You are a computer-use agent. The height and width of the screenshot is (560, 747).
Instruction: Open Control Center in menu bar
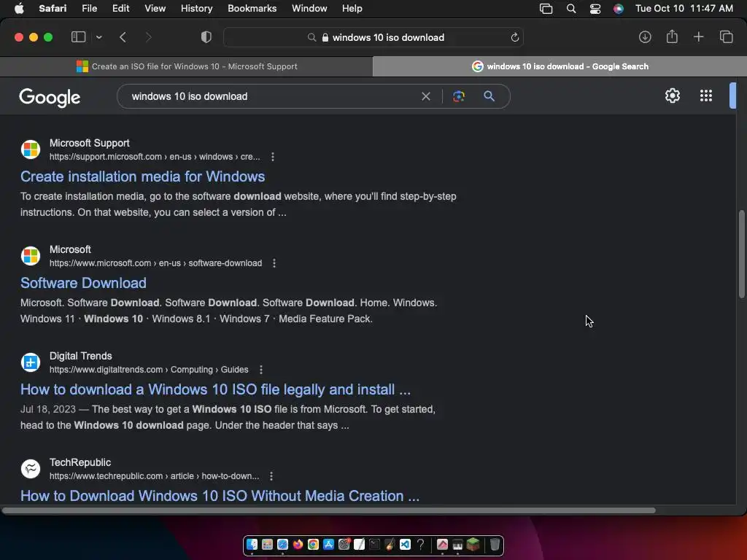click(x=595, y=9)
